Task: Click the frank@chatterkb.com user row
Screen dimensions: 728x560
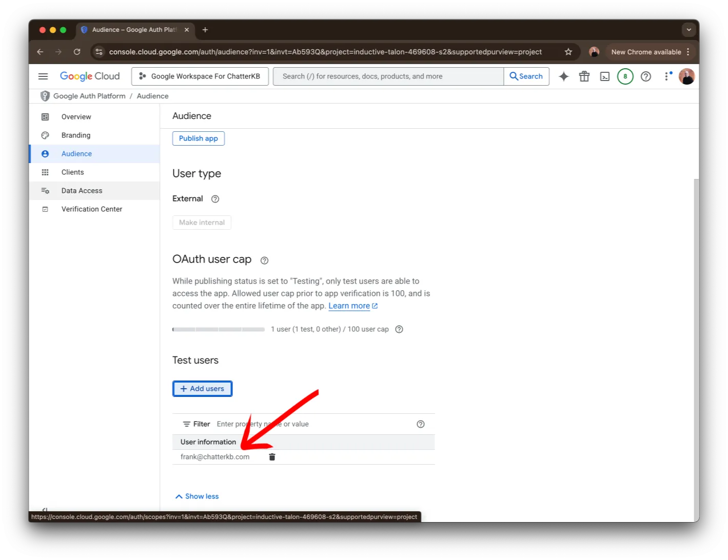Action: click(x=304, y=457)
